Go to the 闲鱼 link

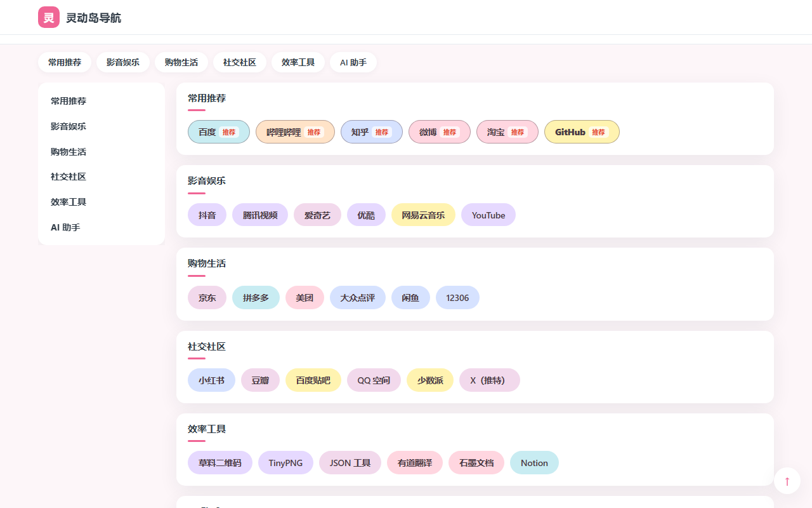click(x=410, y=298)
